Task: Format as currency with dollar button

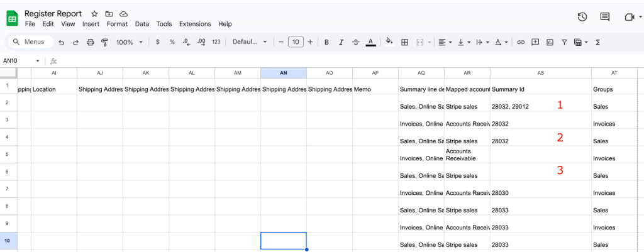Action: tap(157, 42)
